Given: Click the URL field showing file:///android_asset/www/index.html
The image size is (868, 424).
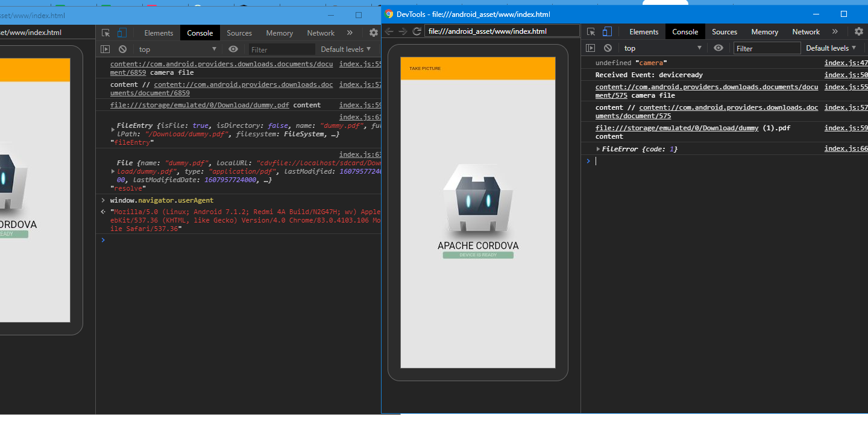Looking at the screenshot, I should click(x=502, y=31).
